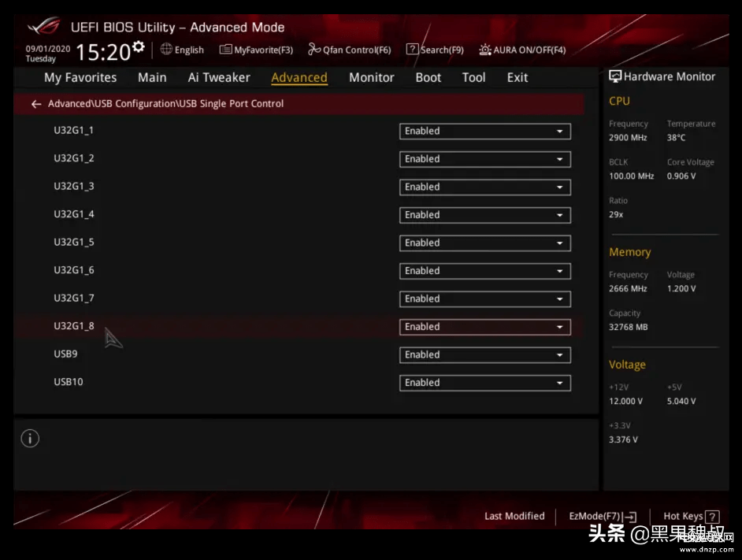The width and height of the screenshot is (742, 560).
Task: Open the U32G1_1 dropdown
Action: (485, 131)
